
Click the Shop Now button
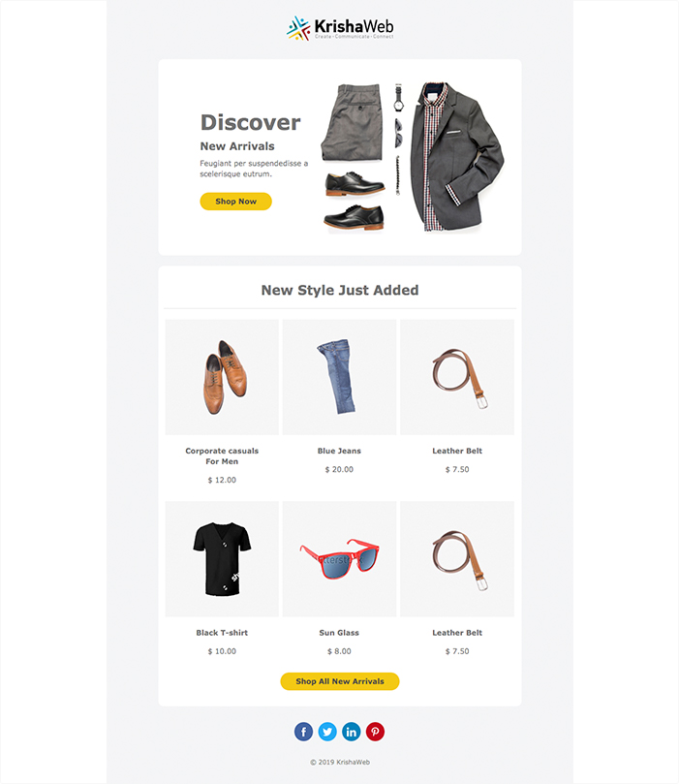[235, 202]
